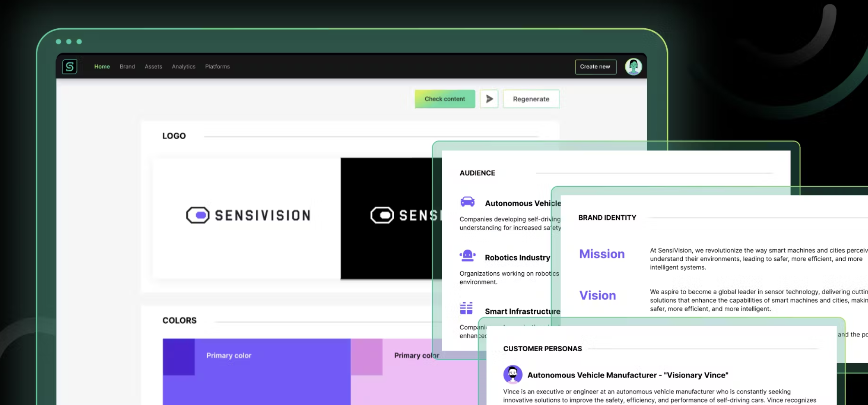Open the Brand menu item

[127, 67]
